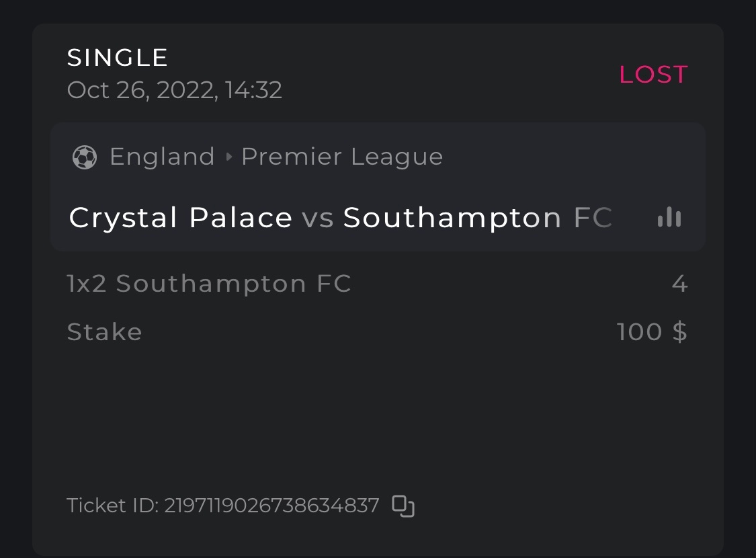Click the 100 $ stake amount

(652, 332)
